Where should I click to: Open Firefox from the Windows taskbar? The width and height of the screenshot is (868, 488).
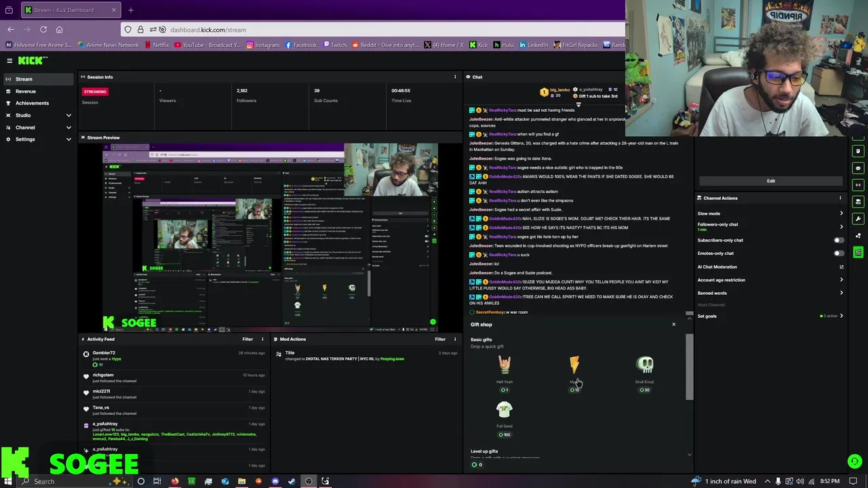coord(175,481)
